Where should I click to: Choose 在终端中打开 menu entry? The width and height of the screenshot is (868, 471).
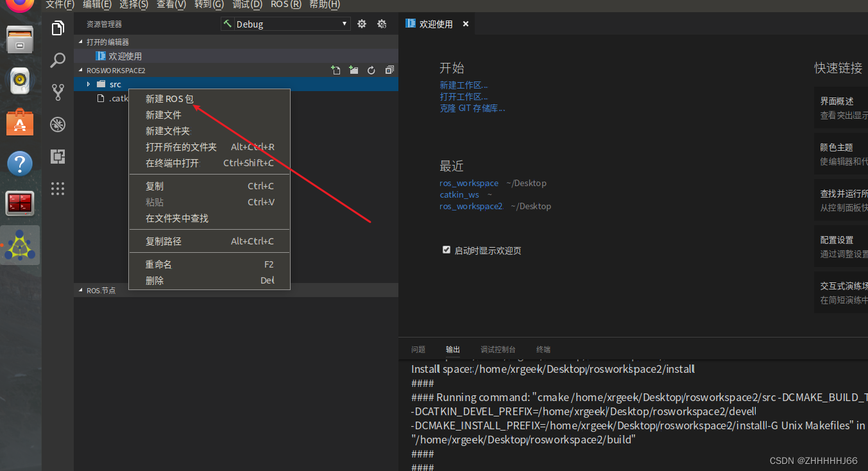(210, 163)
